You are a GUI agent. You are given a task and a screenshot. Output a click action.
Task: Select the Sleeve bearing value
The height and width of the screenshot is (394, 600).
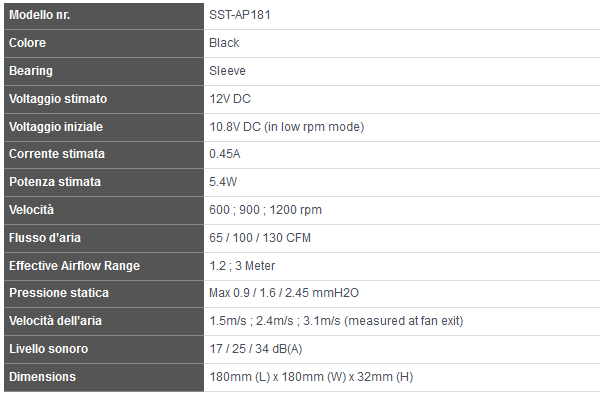(x=227, y=71)
